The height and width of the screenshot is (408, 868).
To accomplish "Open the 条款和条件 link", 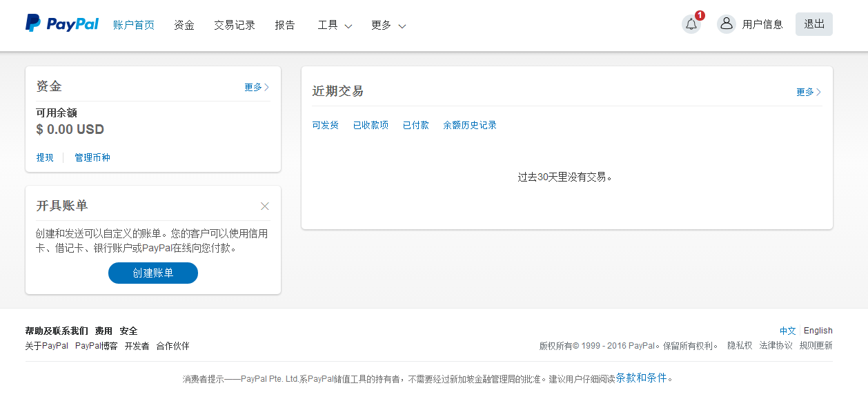I will (642, 378).
